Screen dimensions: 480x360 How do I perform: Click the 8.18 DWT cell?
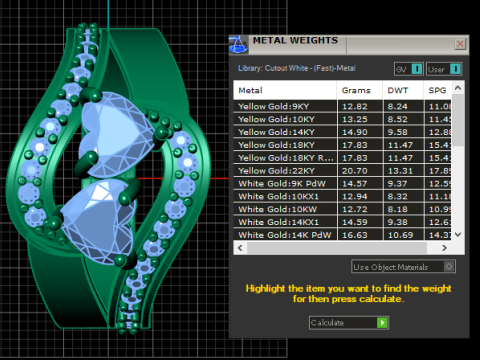[x=404, y=209]
